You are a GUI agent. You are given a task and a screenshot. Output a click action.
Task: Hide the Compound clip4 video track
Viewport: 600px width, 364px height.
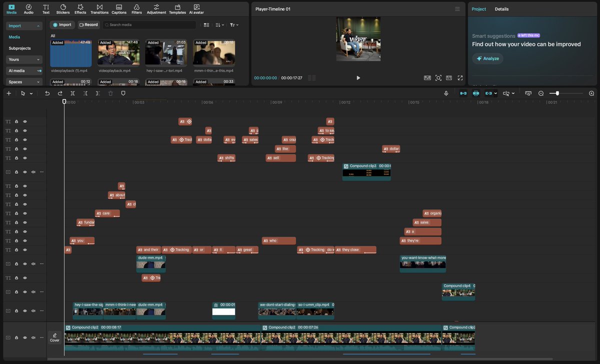[25, 292]
